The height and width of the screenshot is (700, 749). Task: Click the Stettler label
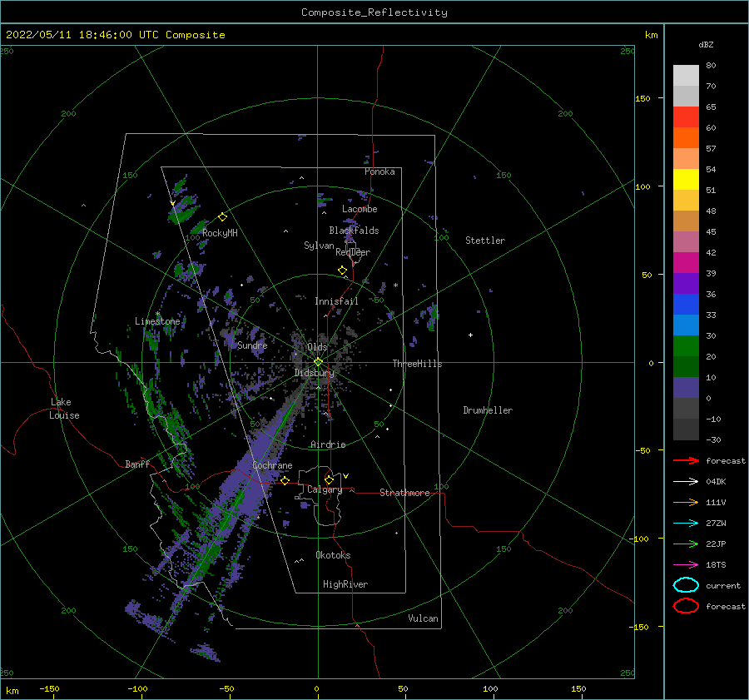[x=485, y=241]
